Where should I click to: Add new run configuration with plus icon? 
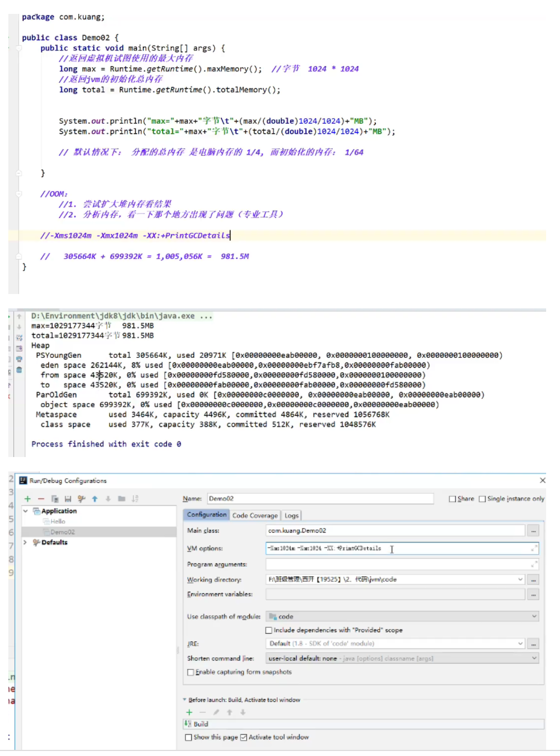(x=28, y=499)
